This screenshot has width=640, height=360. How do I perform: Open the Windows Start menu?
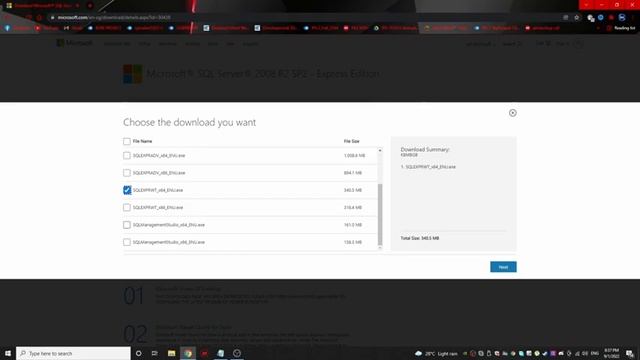coord(8,353)
